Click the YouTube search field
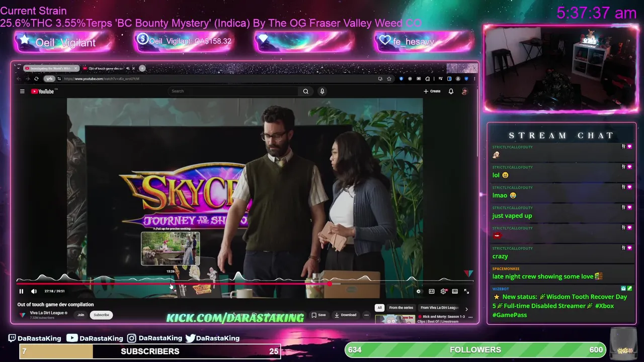 tap(233, 91)
